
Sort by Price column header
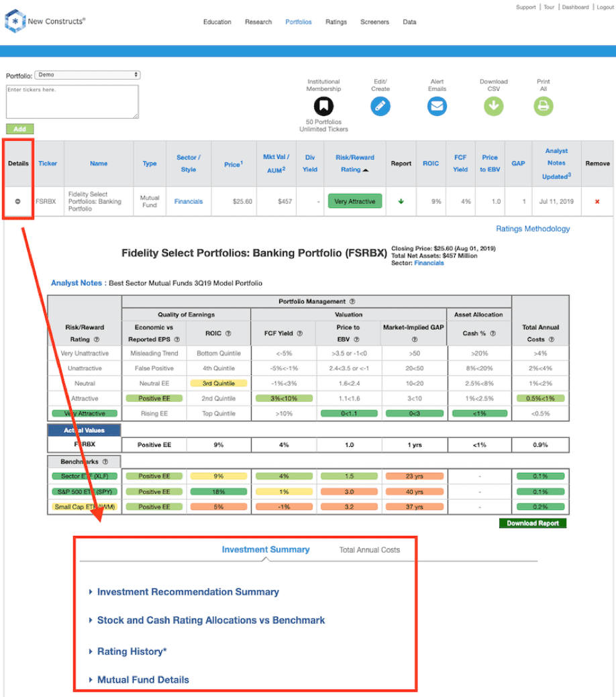234,164
